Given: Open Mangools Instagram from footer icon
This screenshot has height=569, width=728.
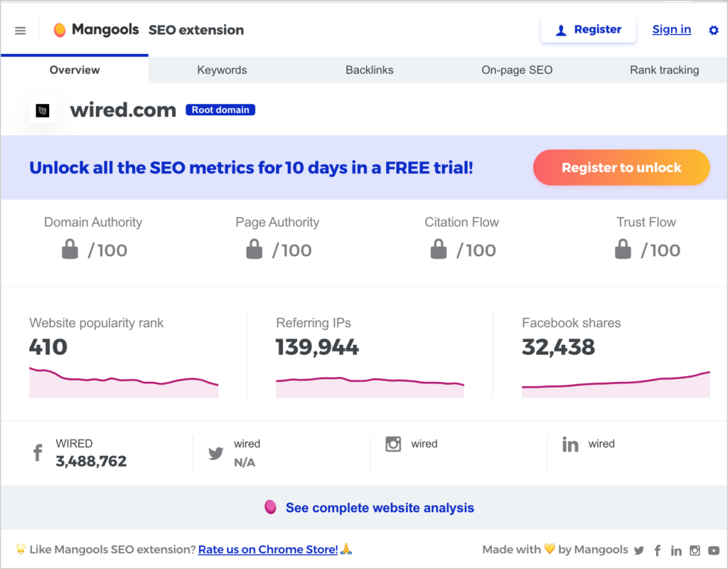Looking at the screenshot, I should [695, 551].
